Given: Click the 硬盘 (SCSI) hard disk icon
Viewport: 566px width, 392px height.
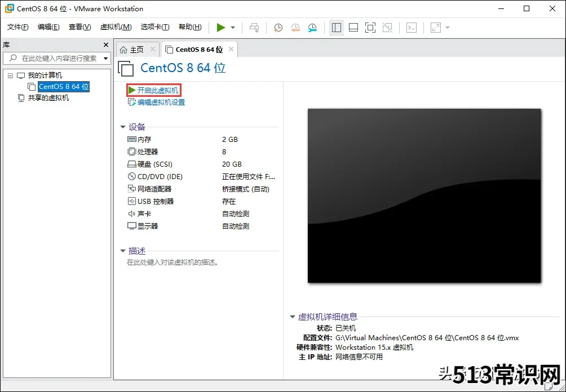Looking at the screenshot, I should [x=132, y=164].
